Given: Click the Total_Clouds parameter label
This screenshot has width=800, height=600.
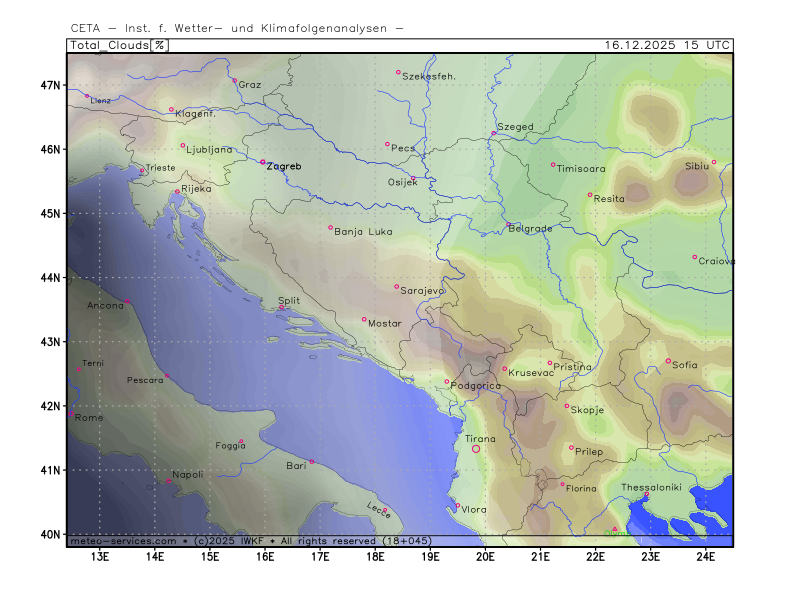Looking at the screenshot, I should tap(110, 45).
